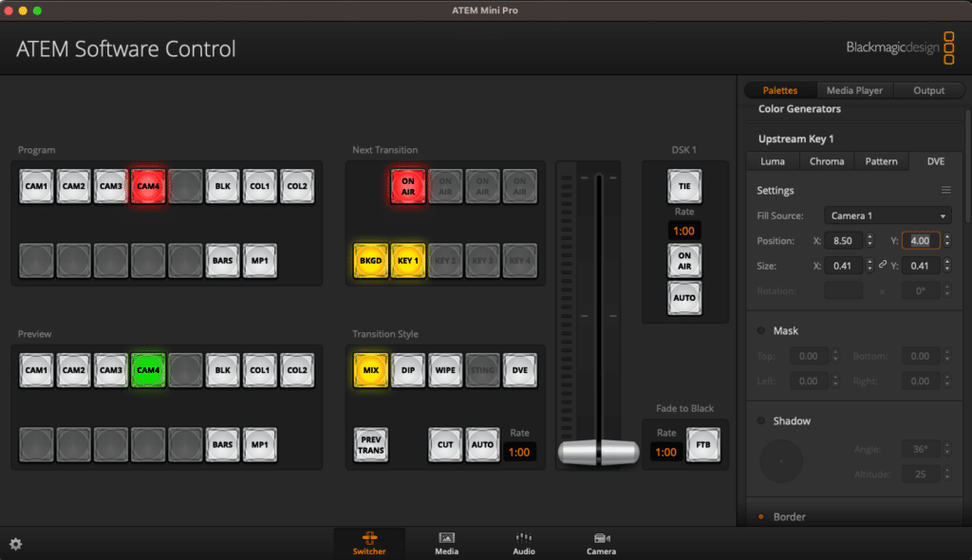Click Position X stepper arrows
This screenshot has height=560, width=972.
coord(869,240)
